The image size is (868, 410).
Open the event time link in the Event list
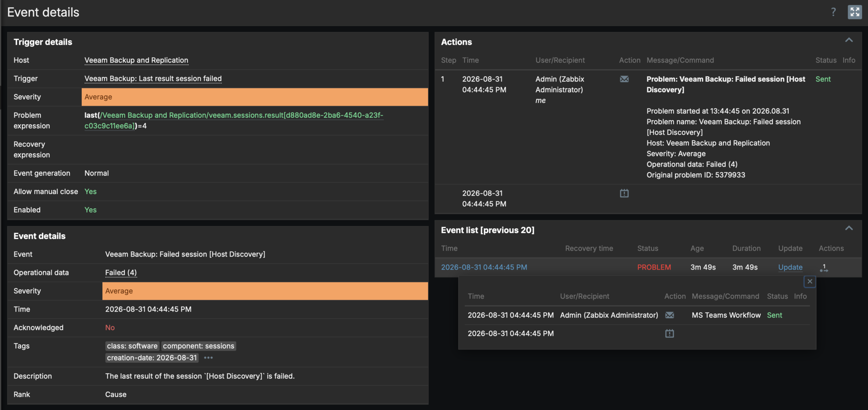pyautogui.click(x=484, y=267)
